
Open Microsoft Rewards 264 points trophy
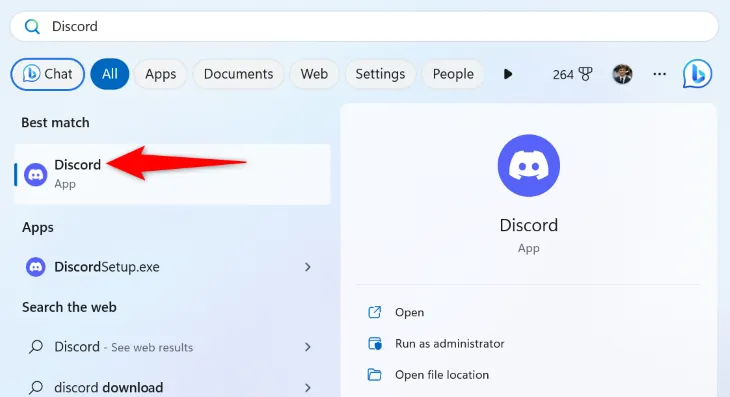pyautogui.click(x=572, y=74)
